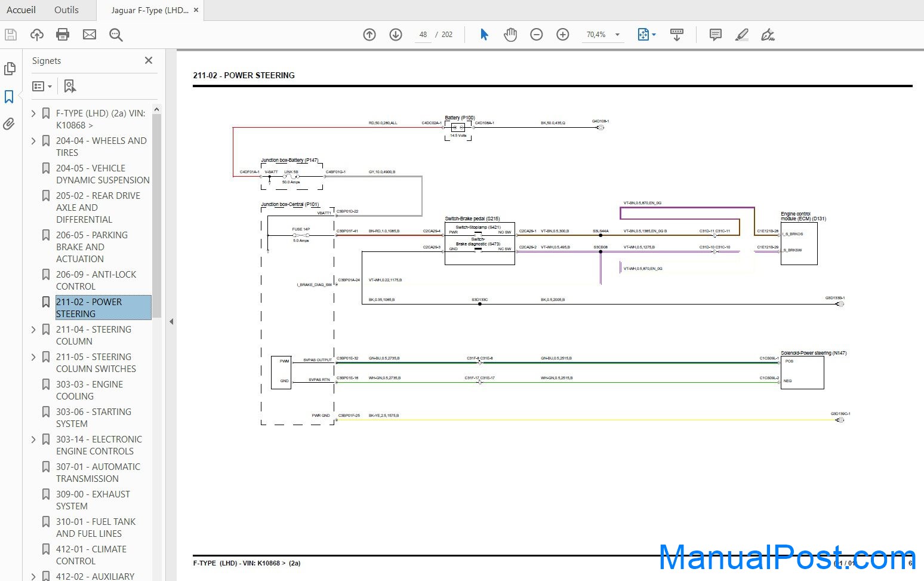Click the new bookmark icon
The width and height of the screenshot is (924, 581).
[x=70, y=87]
